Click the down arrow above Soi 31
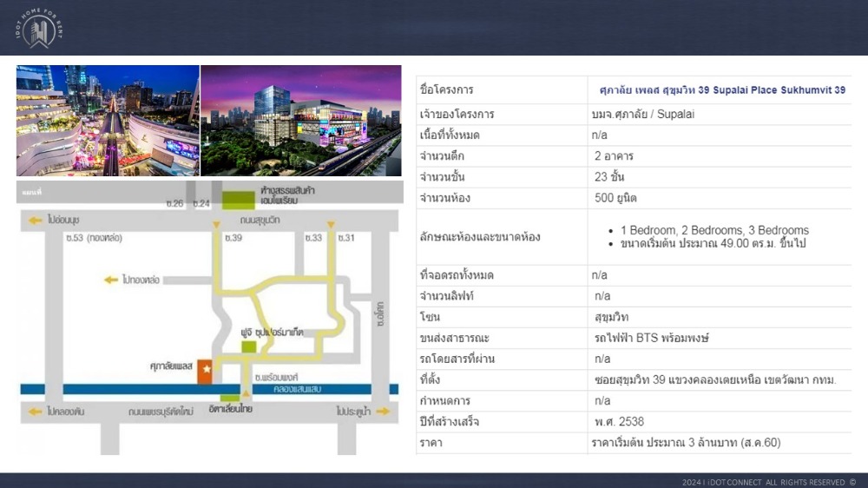This screenshot has height=488, width=868. coord(331,225)
